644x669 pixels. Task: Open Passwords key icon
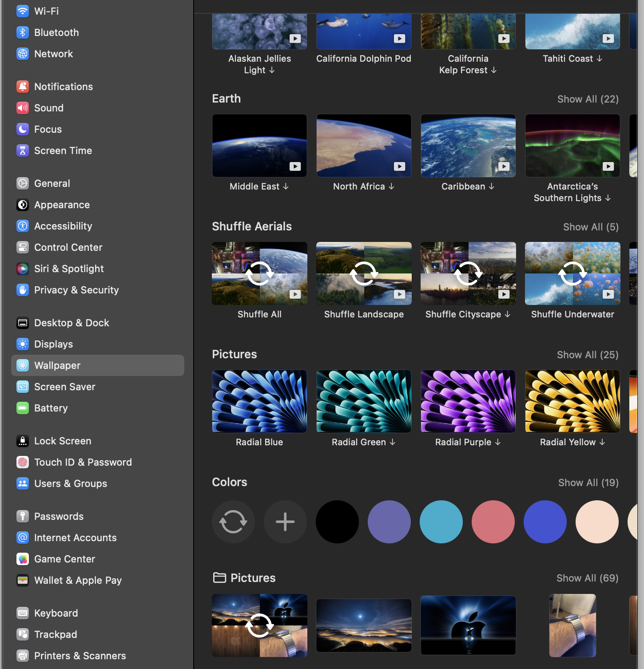tap(23, 516)
